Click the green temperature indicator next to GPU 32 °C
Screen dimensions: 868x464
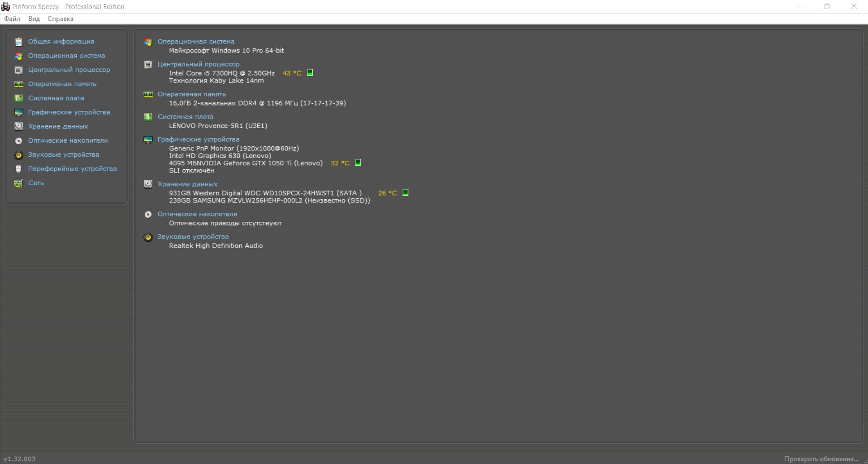point(358,163)
